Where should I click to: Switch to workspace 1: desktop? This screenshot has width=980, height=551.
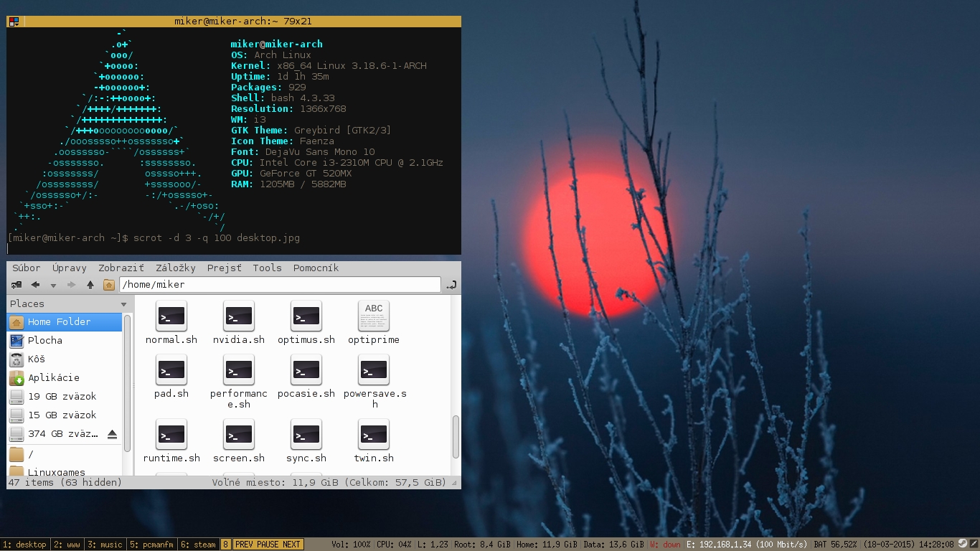click(24, 545)
